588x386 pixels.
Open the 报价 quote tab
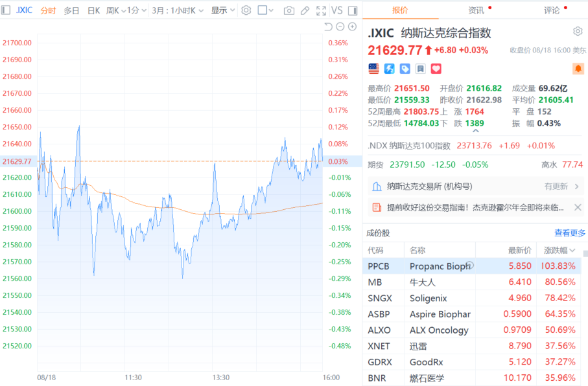[x=400, y=10]
